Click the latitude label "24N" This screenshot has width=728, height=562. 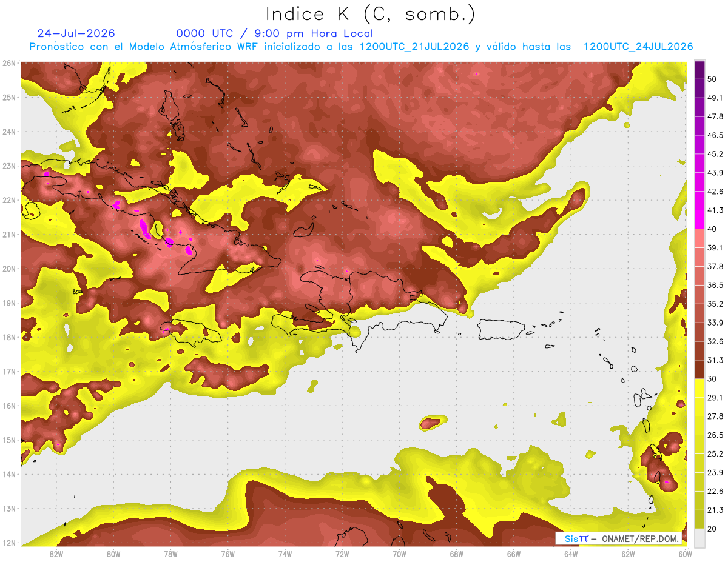click(9, 132)
